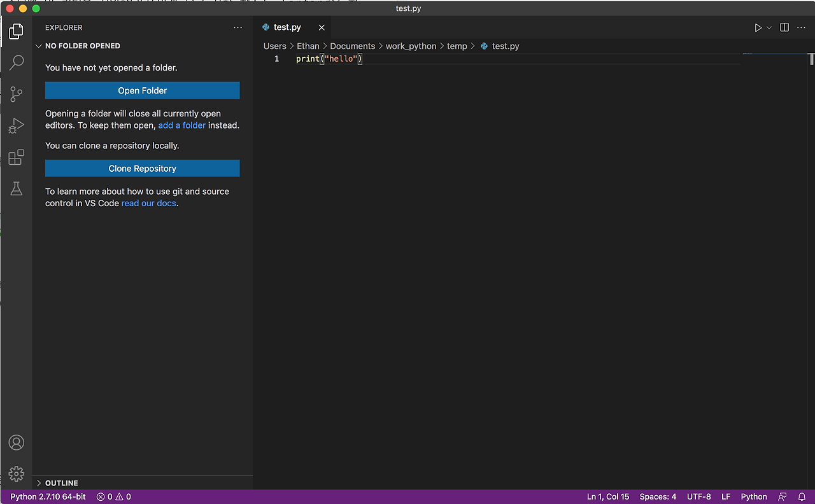
Task: Open the Manage settings gear
Action: tap(16, 473)
